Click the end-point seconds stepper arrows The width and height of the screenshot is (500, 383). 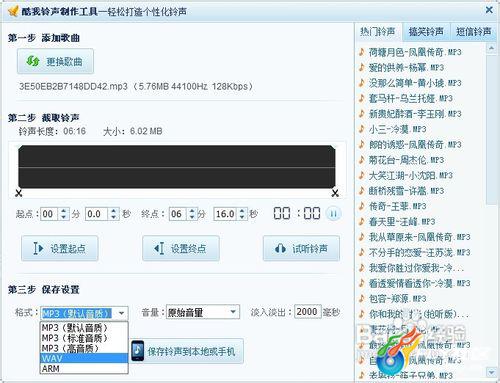(x=242, y=214)
